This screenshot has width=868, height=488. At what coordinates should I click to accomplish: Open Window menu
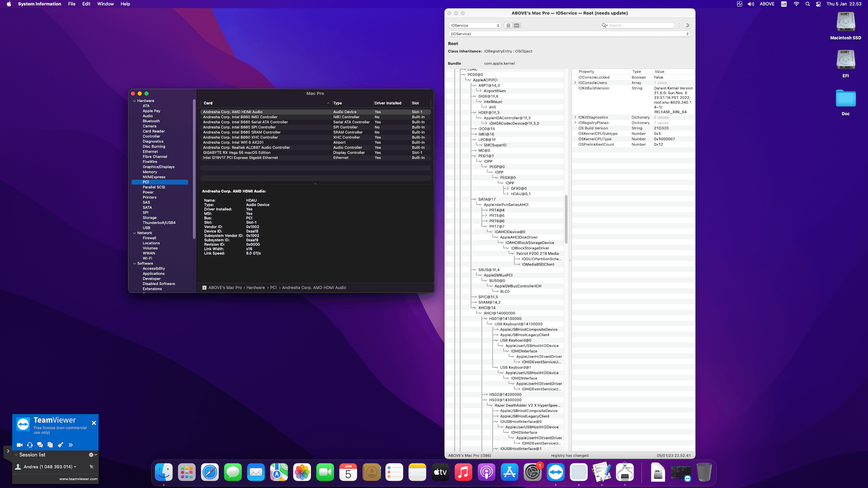(105, 4)
